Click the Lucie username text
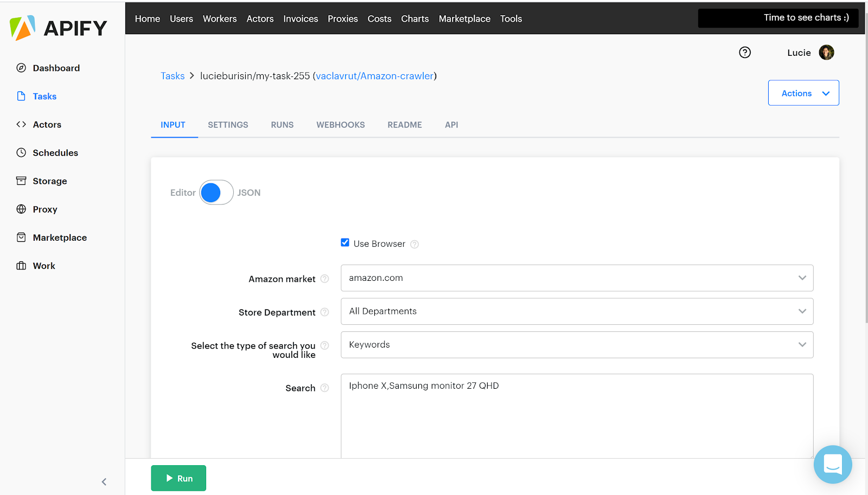Image resolution: width=868 pixels, height=495 pixels. (x=799, y=53)
